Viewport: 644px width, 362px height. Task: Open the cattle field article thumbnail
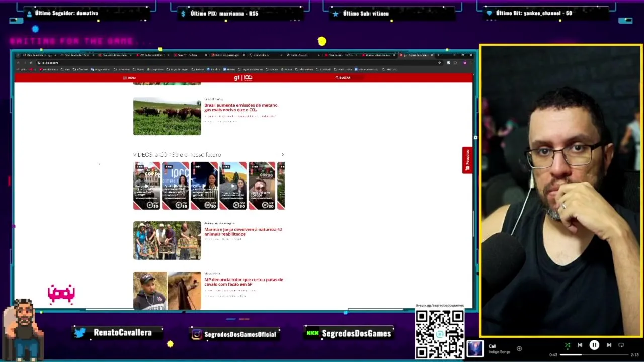(x=167, y=116)
